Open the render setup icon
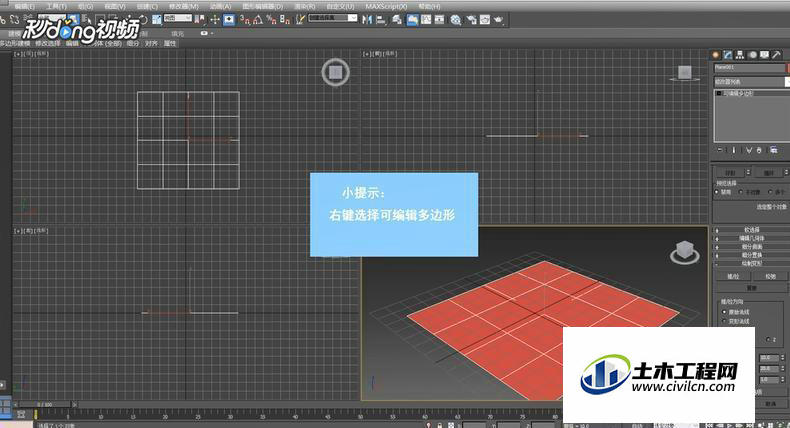The width and height of the screenshot is (790, 428). [472, 20]
